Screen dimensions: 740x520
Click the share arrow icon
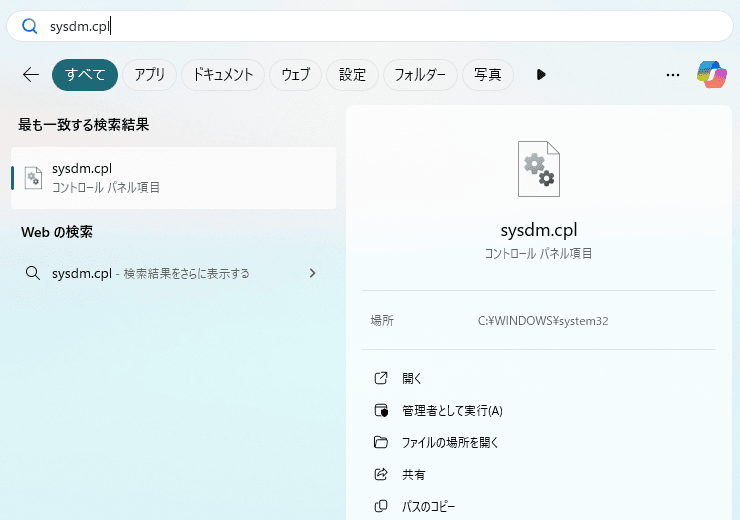click(381, 474)
